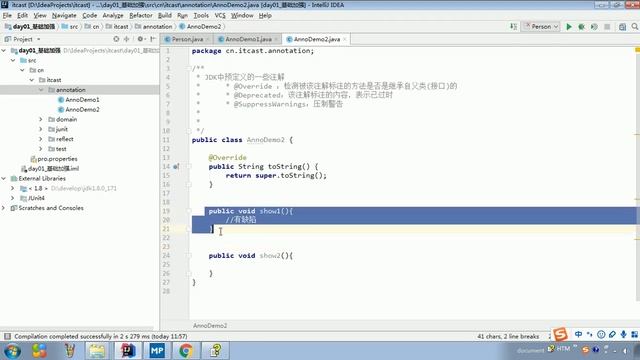Image resolution: width=640 pixels, height=360 pixels.
Task: Click line number 25 in the gutter
Action: pos(166,264)
